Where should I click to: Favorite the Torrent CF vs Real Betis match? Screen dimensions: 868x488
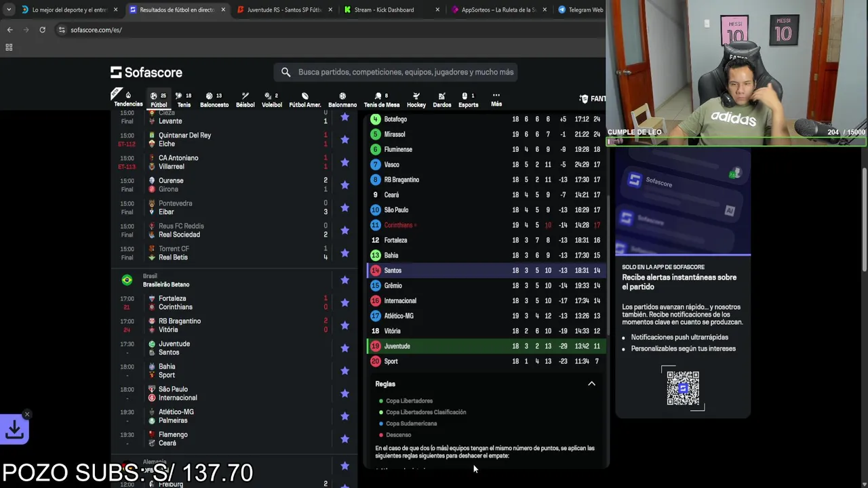[x=344, y=253]
